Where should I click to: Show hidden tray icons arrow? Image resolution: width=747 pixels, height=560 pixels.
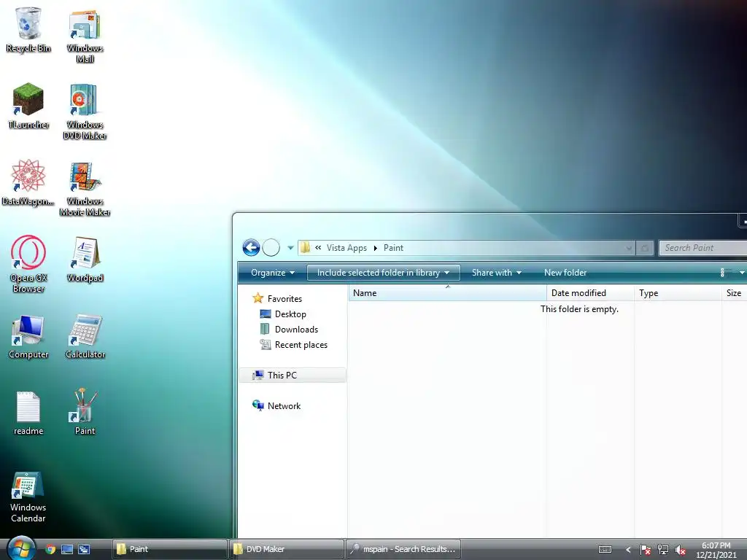(x=628, y=550)
